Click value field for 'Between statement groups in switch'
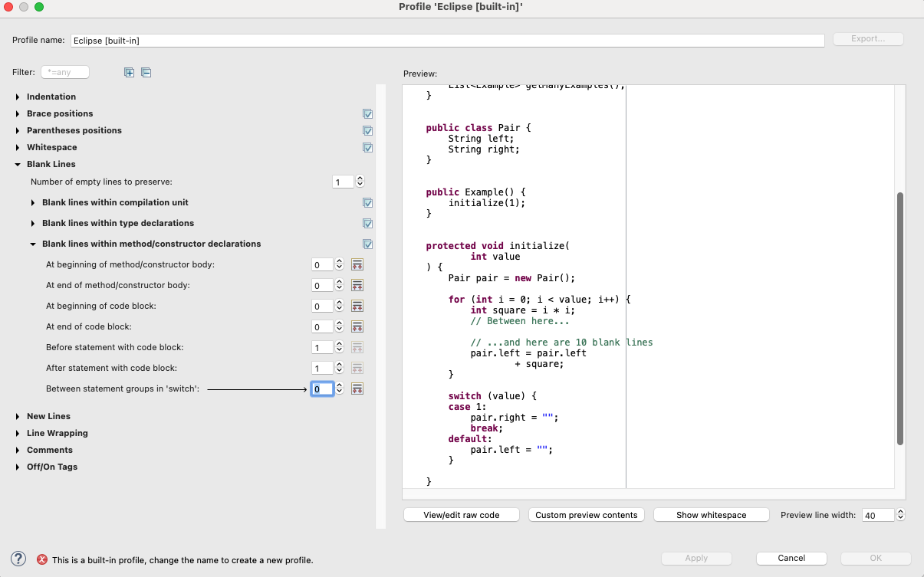Image resolution: width=924 pixels, height=577 pixels. click(x=323, y=388)
